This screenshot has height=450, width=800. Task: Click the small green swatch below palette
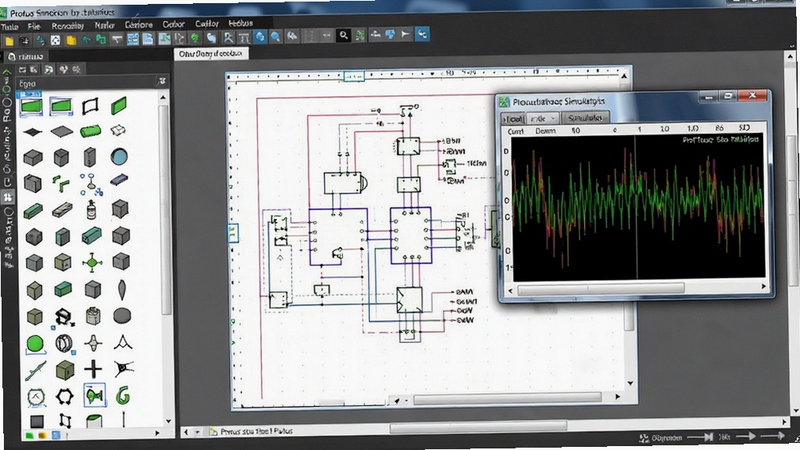click(30, 435)
